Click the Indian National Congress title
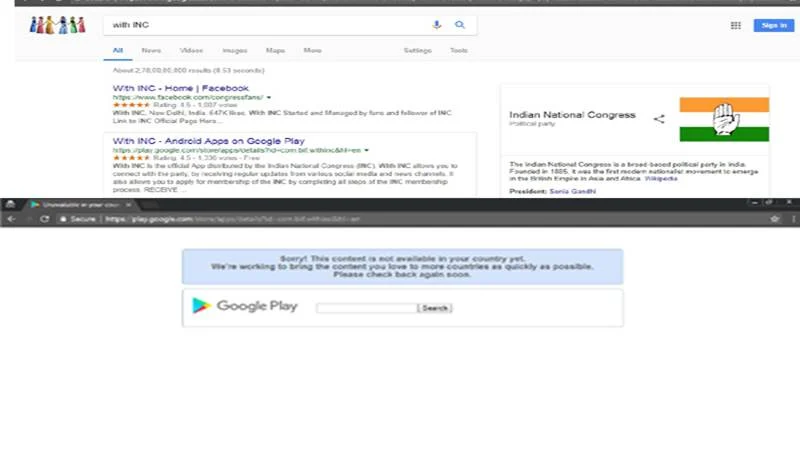800x450 pixels. pyautogui.click(x=572, y=115)
